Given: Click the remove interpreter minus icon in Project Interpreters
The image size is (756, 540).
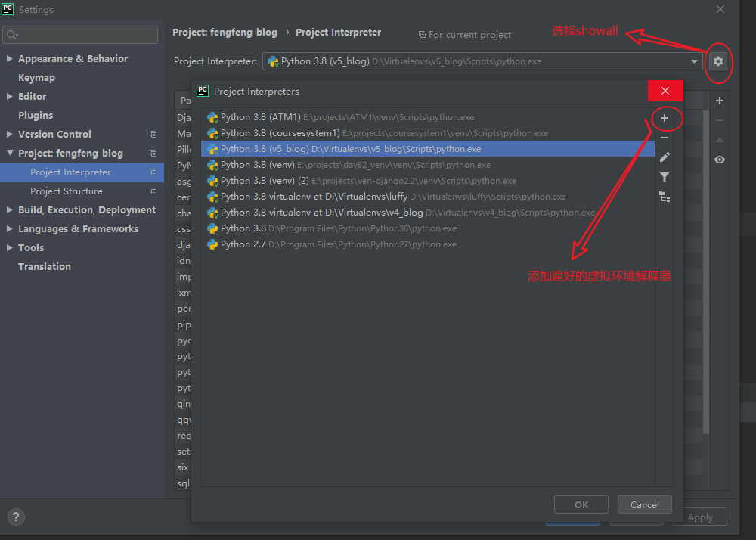Looking at the screenshot, I should coord(665,138).
